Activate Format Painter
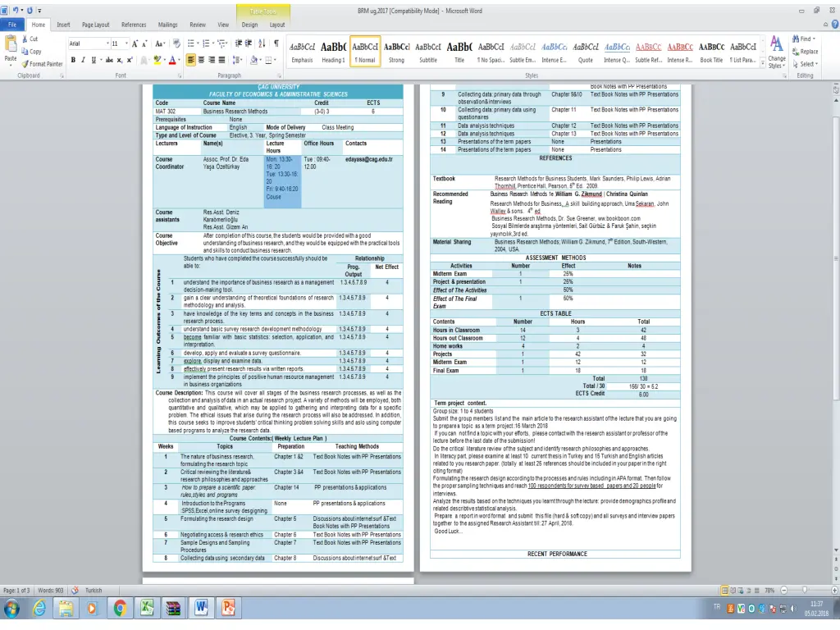The height and width of the screenshot is (630, 840). click(43, 64)
